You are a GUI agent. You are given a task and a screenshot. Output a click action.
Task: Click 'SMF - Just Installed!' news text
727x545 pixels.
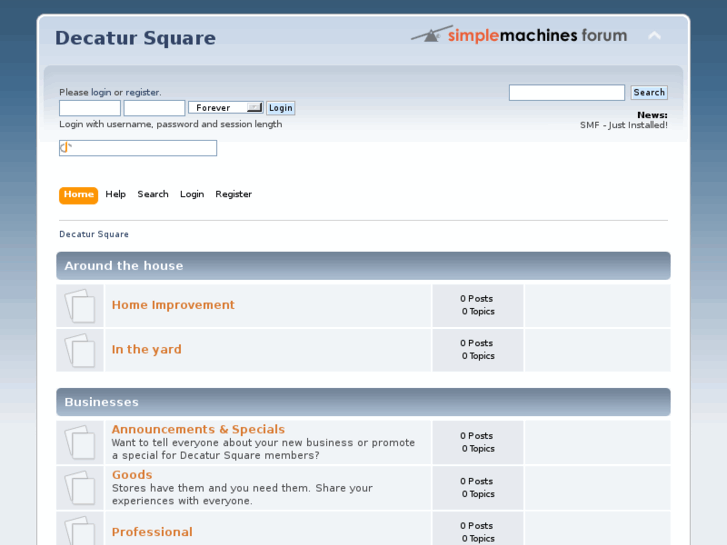coord(624,125)
